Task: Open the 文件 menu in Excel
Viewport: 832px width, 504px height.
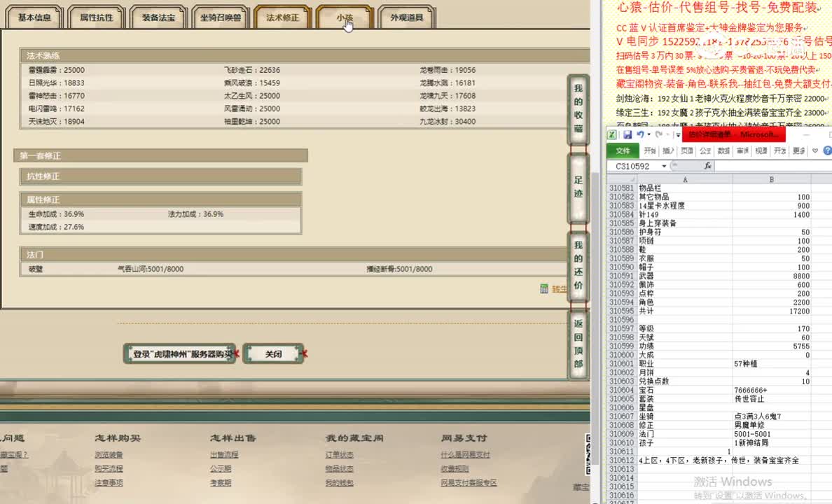Action: pyautogui.click(x=625, y=150)
